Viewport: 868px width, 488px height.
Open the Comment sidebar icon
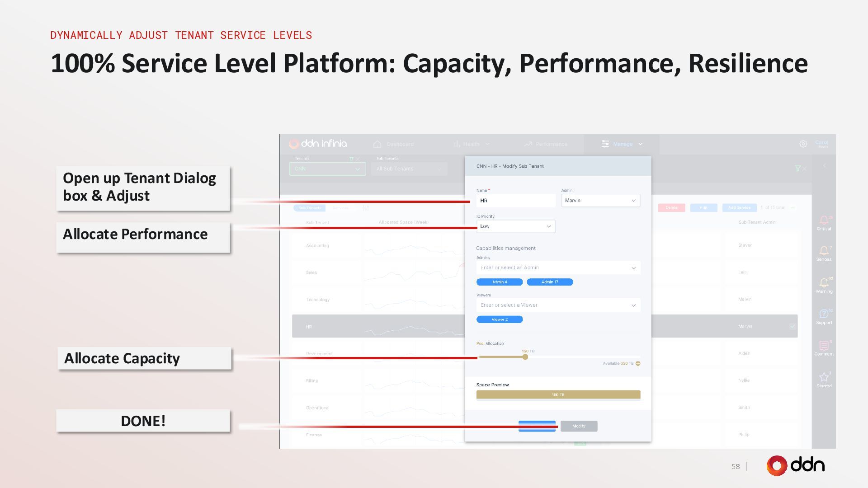pyautogui.click(x=824, y=346)
